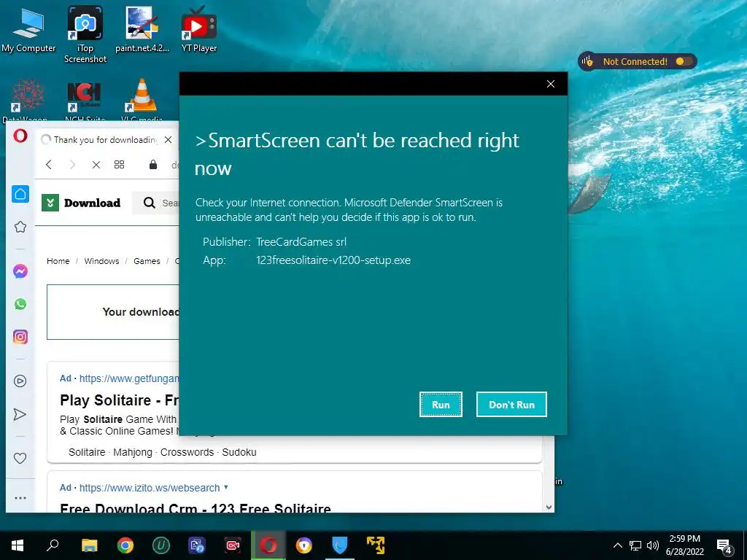Open Windows Start menu
This screenshot has height=560, width=747.
(18, 545)
